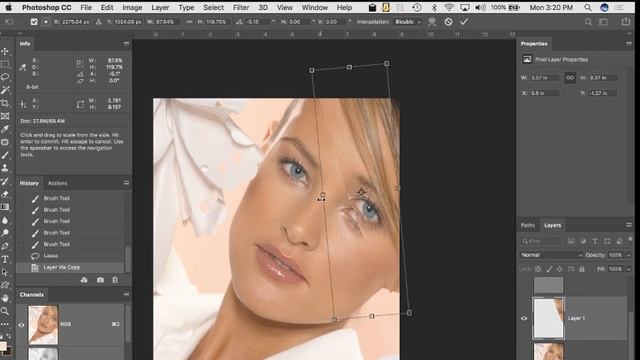Select the Crop tool
Screen dimensions: 640x360
pos(5,103)
